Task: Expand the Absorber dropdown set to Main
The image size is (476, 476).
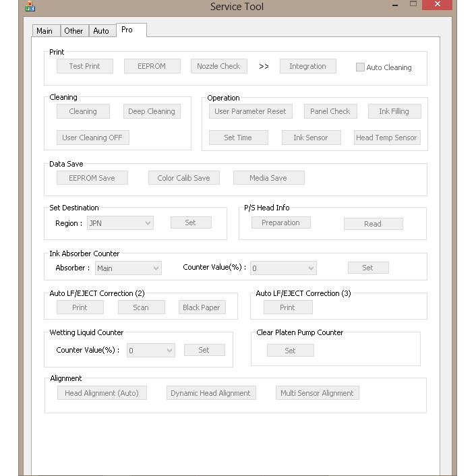Action: pos(128,268)
